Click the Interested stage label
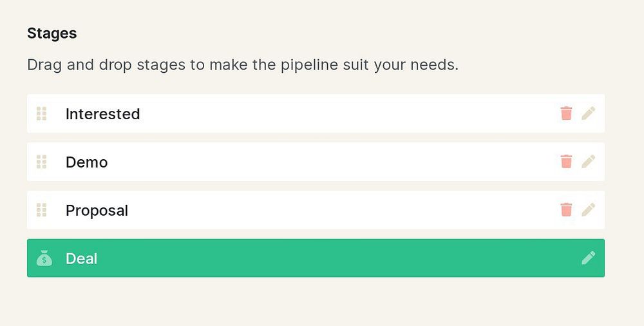Image resolution: width=644 pixels, height=326 pixels. [x=102, y=114]
